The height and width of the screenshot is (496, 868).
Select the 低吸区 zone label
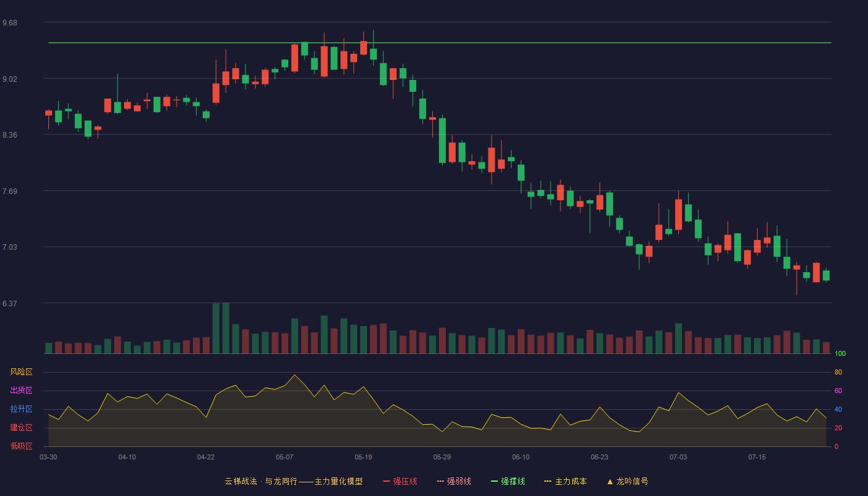(x=21, y=446)
